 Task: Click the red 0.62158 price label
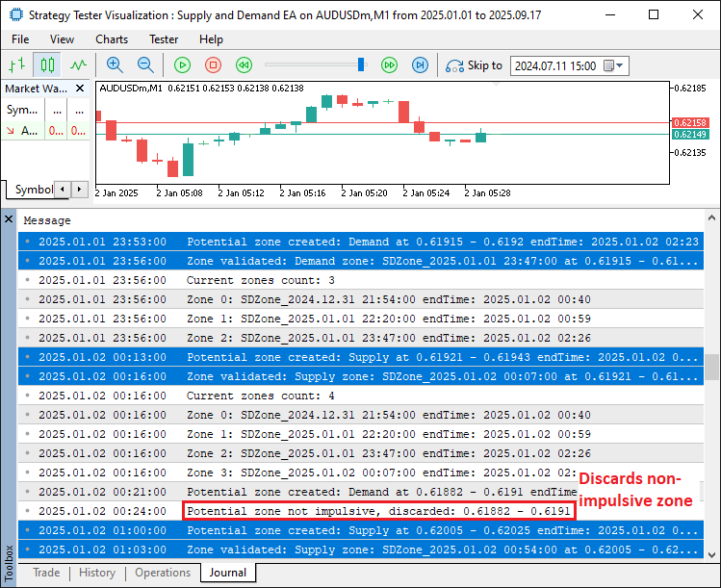(690, 123)
